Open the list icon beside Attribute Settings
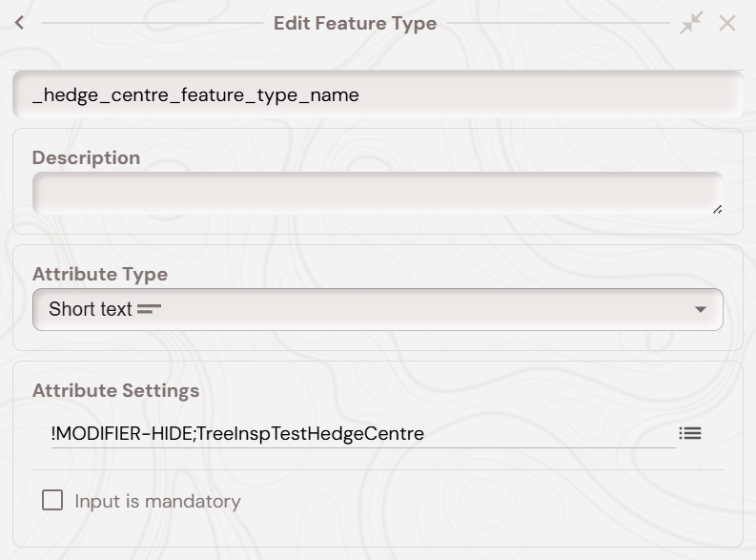 (x=690, y=433)
